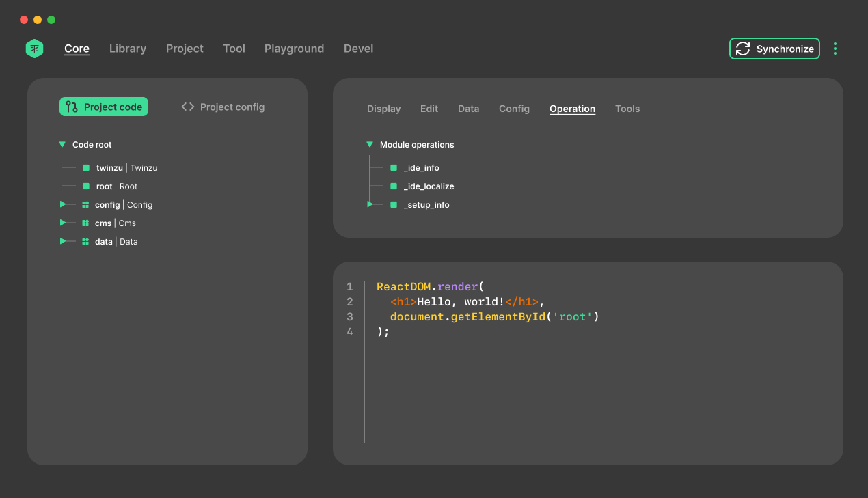The height and width of the screenshot is (498, 868).
Task: Switch to the Edit tab
Action: pos(429,109)
